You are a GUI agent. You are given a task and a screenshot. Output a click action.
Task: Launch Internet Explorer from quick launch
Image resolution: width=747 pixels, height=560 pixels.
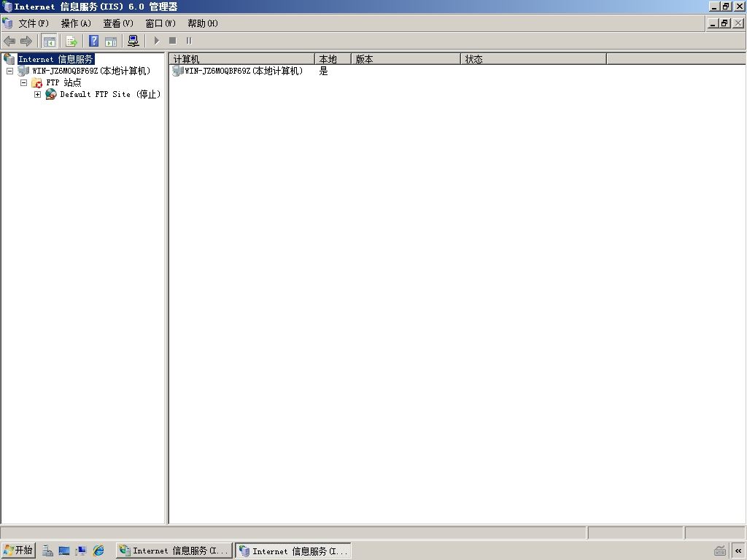(x=98, y=551)
